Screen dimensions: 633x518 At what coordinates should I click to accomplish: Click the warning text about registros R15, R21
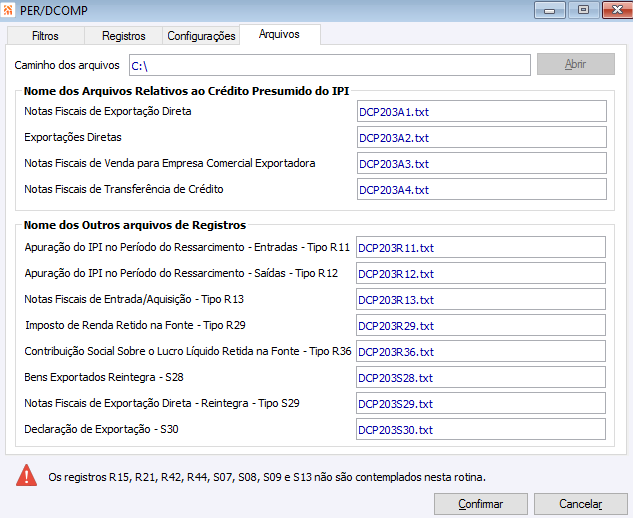click(x=267, y=477)
